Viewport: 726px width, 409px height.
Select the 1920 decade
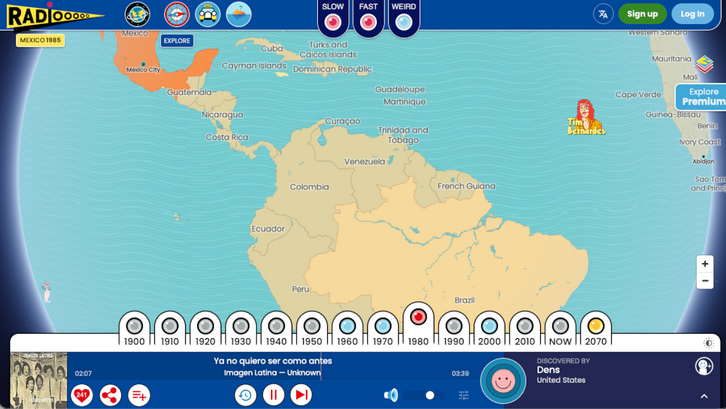click(x=205, y=329)
